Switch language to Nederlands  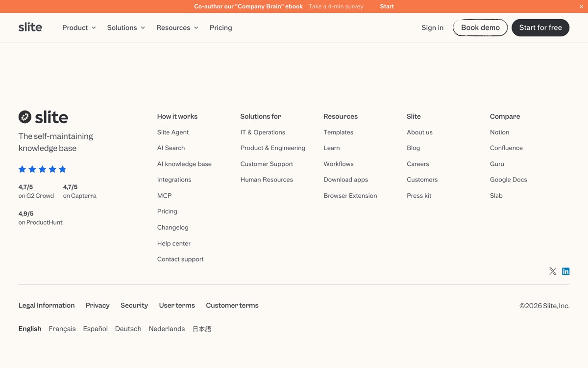[167, 329]
